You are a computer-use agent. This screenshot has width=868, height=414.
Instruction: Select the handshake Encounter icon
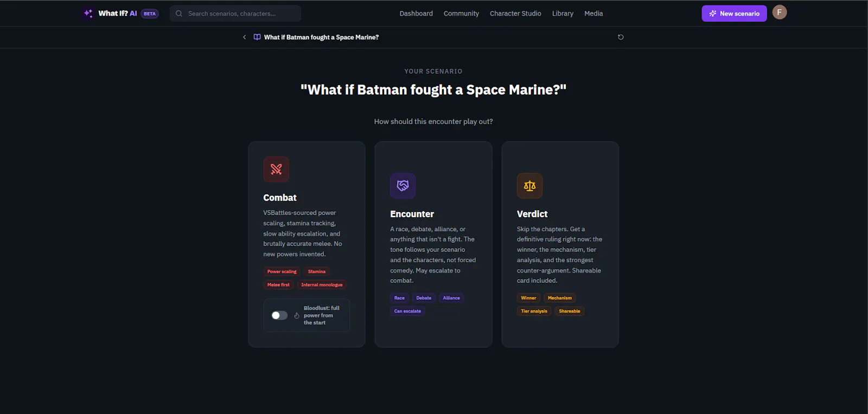tap(403, 186)
